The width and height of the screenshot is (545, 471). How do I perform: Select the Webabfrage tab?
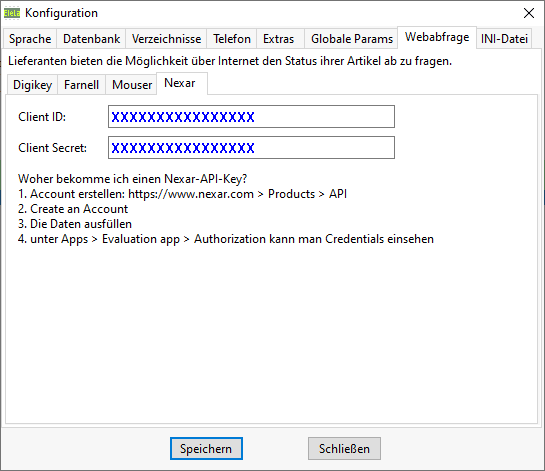click(x=437, y=37)
